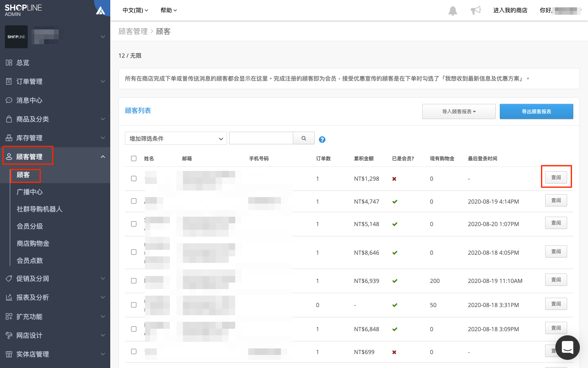Tick the select-all checkbox in table header

coord(134,158)
